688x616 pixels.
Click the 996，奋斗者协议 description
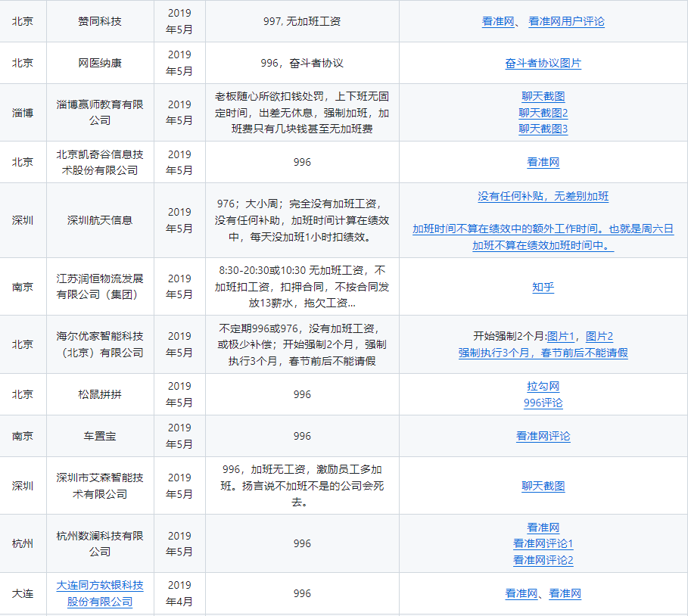pos(302,63)
